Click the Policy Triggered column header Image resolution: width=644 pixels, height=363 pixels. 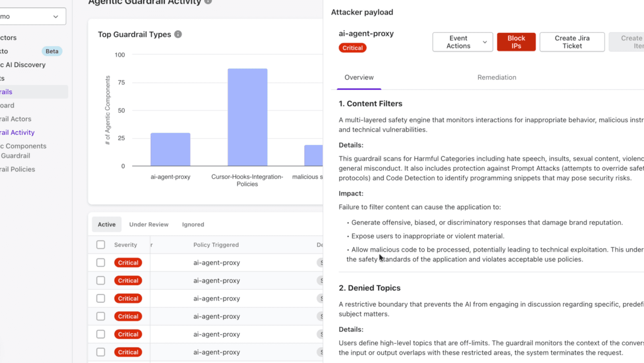(x=216, y=244)
